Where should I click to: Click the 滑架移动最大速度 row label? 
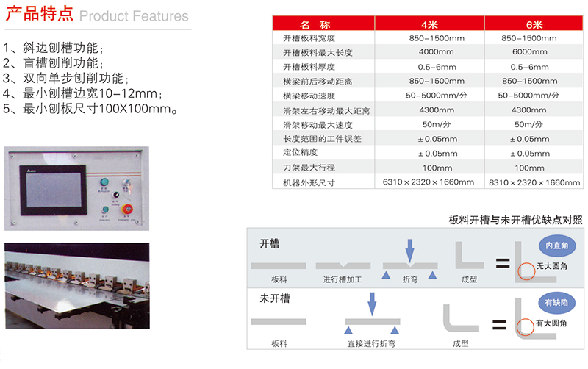click(x=318, y=125)
